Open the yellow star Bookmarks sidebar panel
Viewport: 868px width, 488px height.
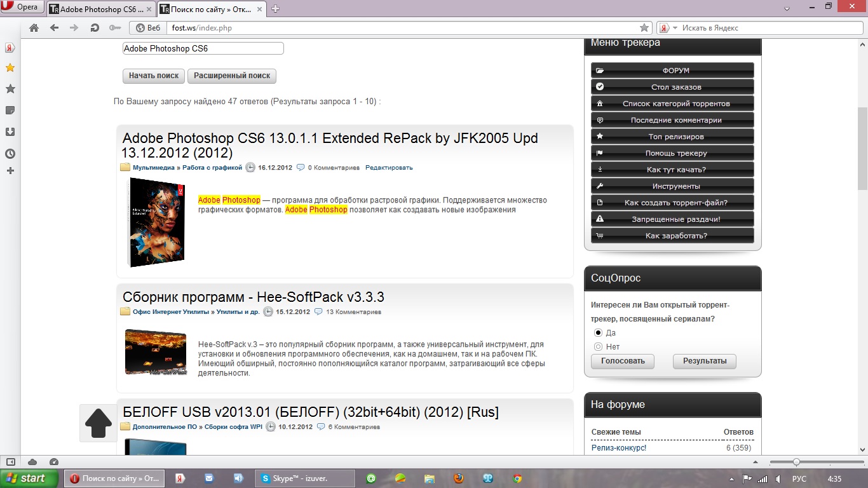(x=10, y=68)
